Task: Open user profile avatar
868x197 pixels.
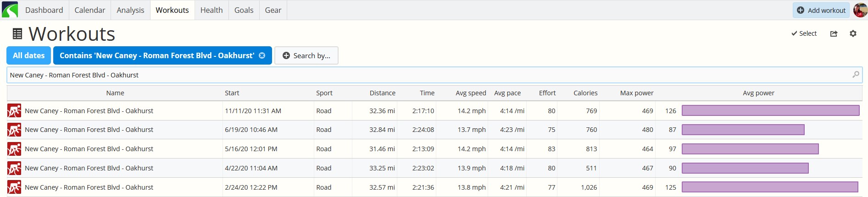Action: pyautogui.click(x=860, y=10)
